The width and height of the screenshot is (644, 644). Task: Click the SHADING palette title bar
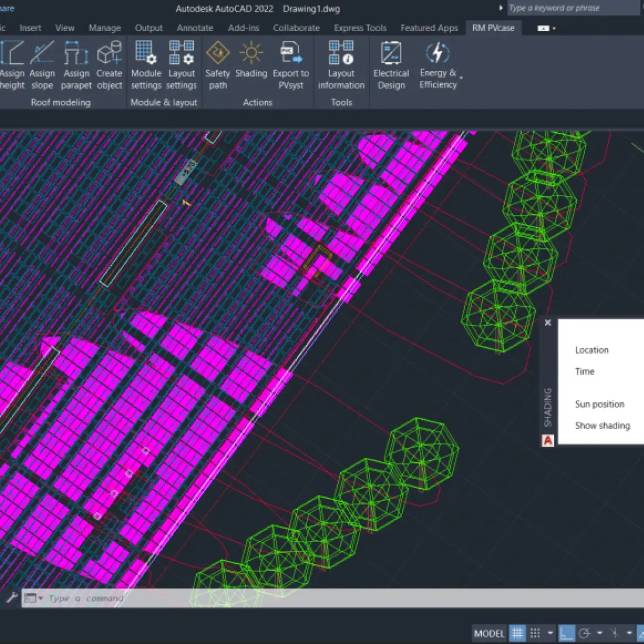click(548, 407)
